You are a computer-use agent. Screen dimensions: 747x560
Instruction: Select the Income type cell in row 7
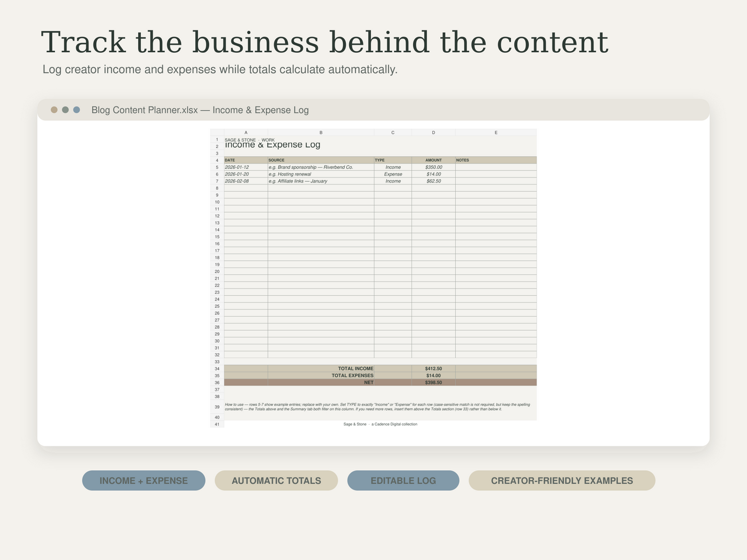(393, 181)
